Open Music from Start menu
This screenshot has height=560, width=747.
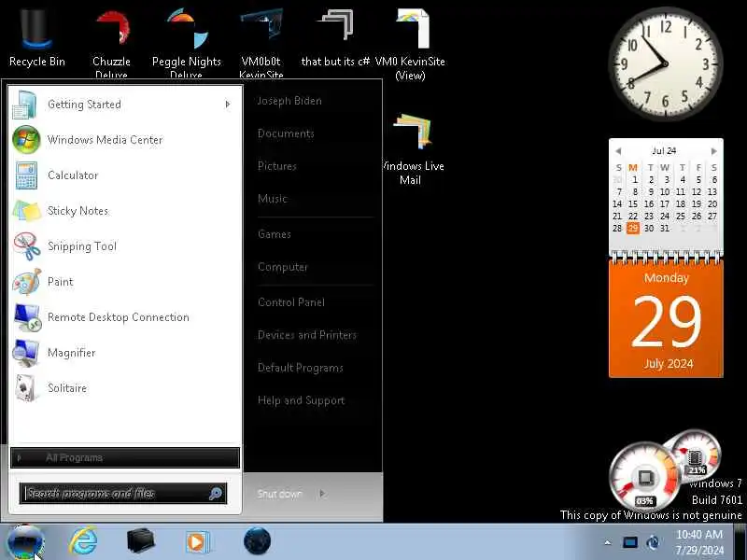tap(273, 199)
